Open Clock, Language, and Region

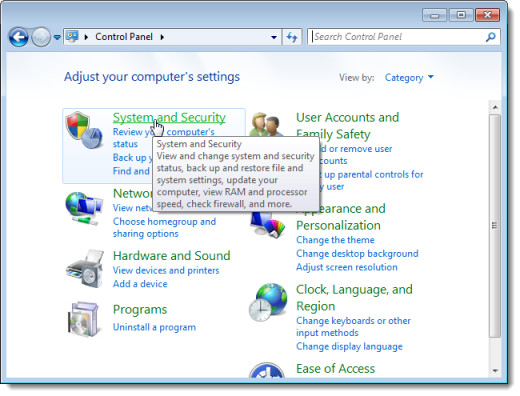[354, 298]
